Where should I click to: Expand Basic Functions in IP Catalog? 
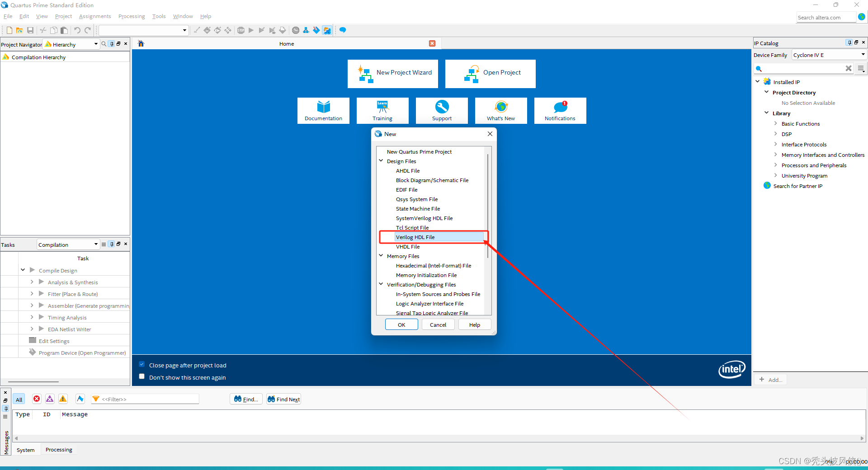[776, 123]
